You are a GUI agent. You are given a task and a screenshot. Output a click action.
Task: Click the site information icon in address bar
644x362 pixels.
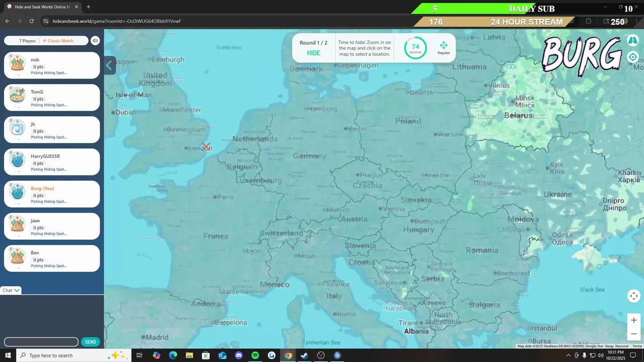click(x=46, y=21)
